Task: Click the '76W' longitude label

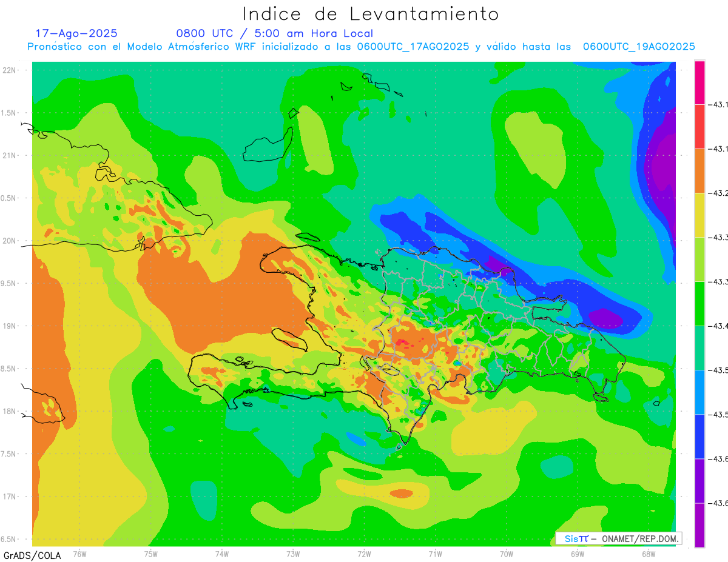Action: (79, 554)
